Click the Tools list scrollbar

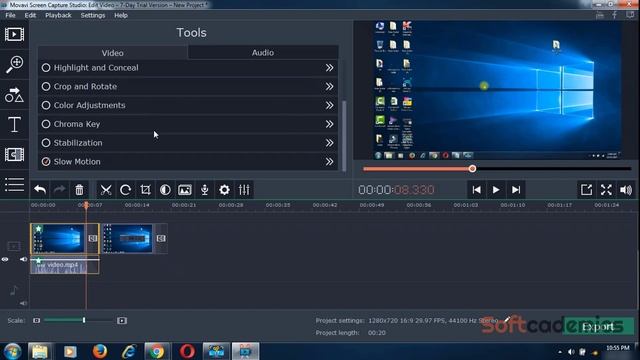344,136
